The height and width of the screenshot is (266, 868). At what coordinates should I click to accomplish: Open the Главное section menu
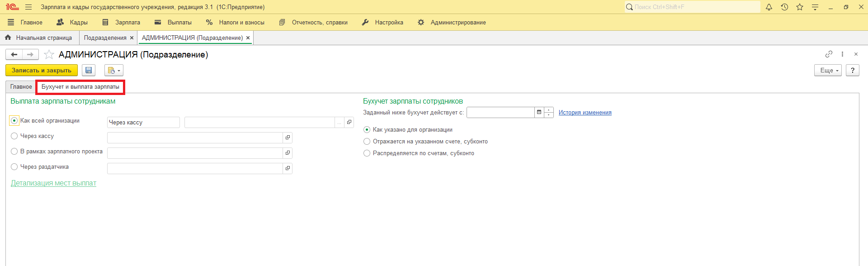(25, 22)
